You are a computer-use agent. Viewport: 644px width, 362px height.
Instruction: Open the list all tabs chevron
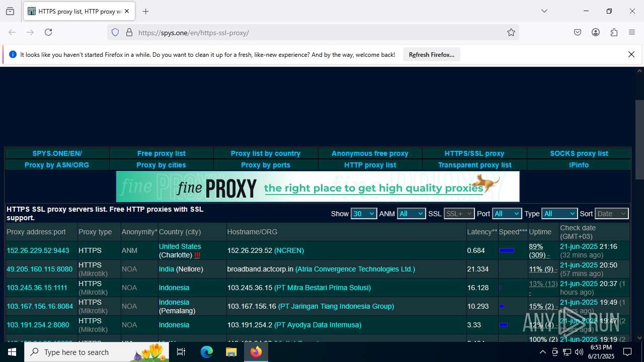click(544, 11)
